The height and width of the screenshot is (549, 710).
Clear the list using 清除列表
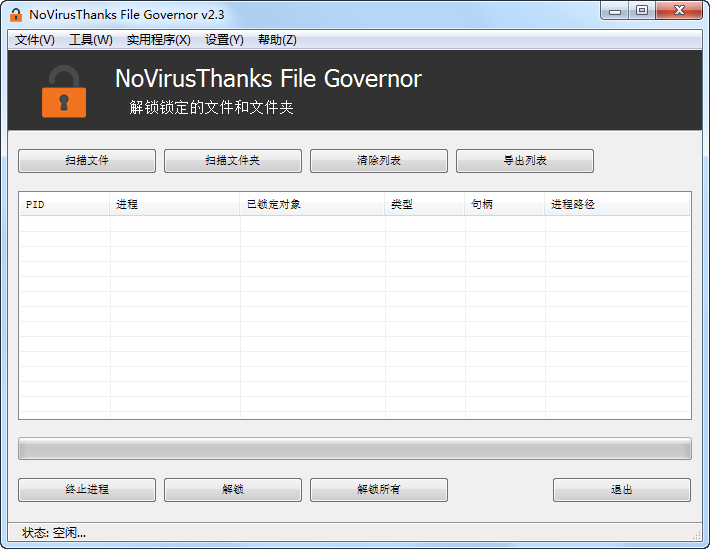click(x=378, y=161)
